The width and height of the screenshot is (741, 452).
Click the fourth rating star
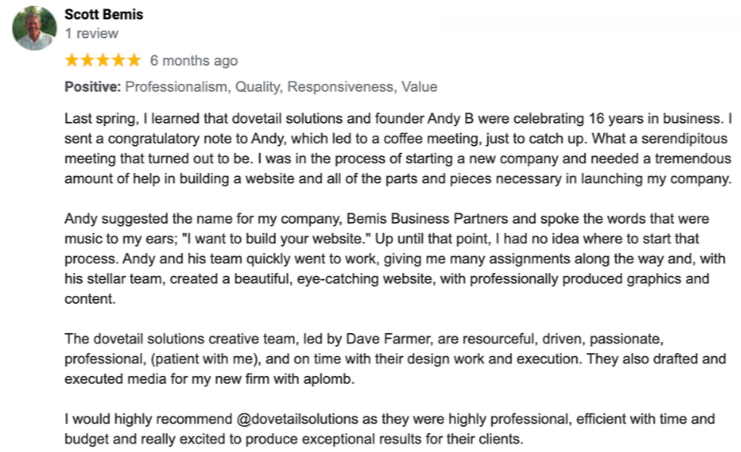[x=119, y=60]
